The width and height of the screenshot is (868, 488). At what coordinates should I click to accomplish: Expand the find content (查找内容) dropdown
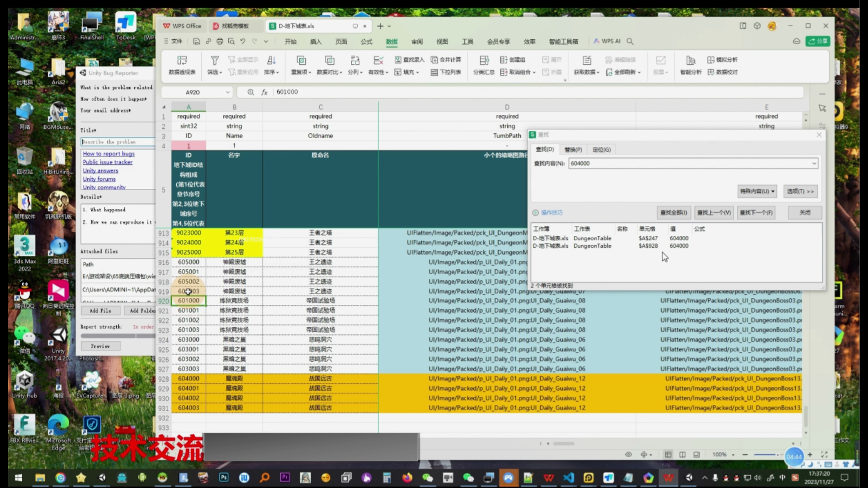tap(814, 164)
